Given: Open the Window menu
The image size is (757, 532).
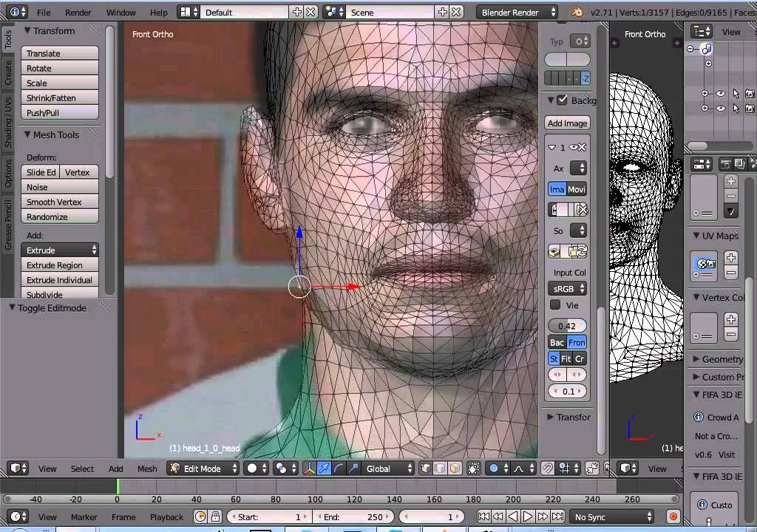Looking at the screenshot, I should [x=120, y=13].
